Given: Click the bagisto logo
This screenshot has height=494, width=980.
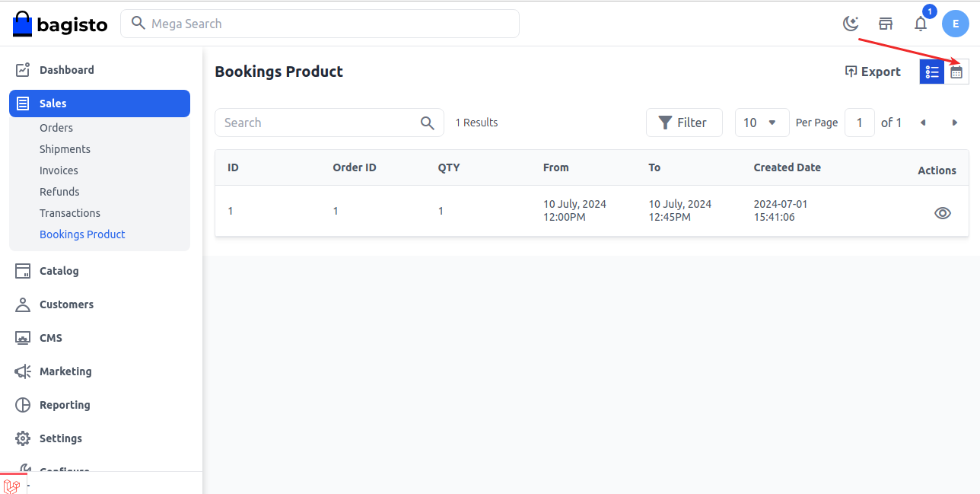Looking at the screenshot, I should click(x=60, y=24).
